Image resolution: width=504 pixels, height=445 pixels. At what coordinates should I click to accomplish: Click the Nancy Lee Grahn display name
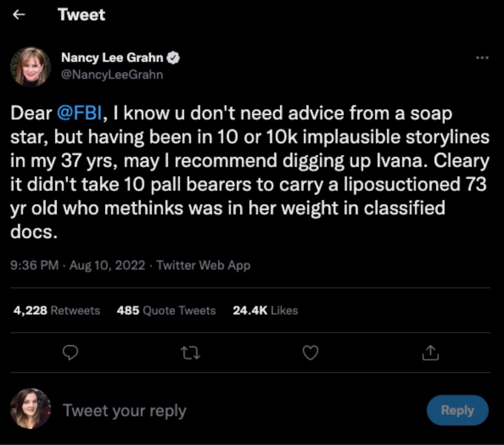tap(112, 58)
